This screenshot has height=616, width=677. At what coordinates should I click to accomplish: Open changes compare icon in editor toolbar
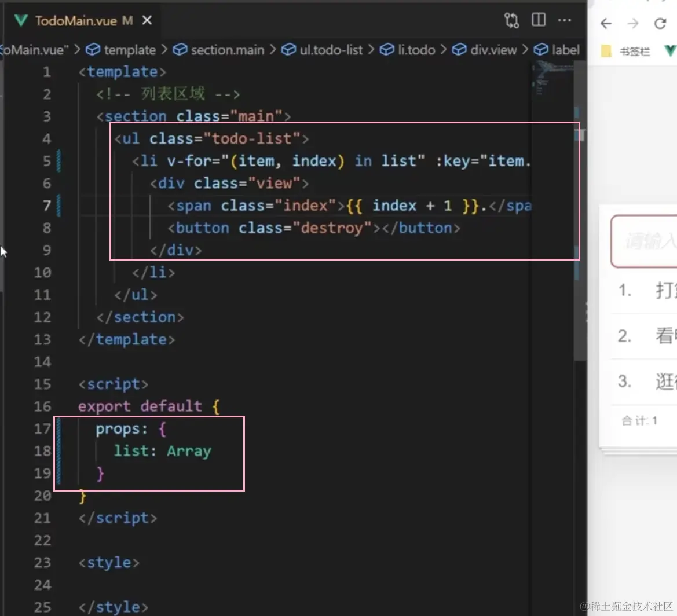pos(511,20)
